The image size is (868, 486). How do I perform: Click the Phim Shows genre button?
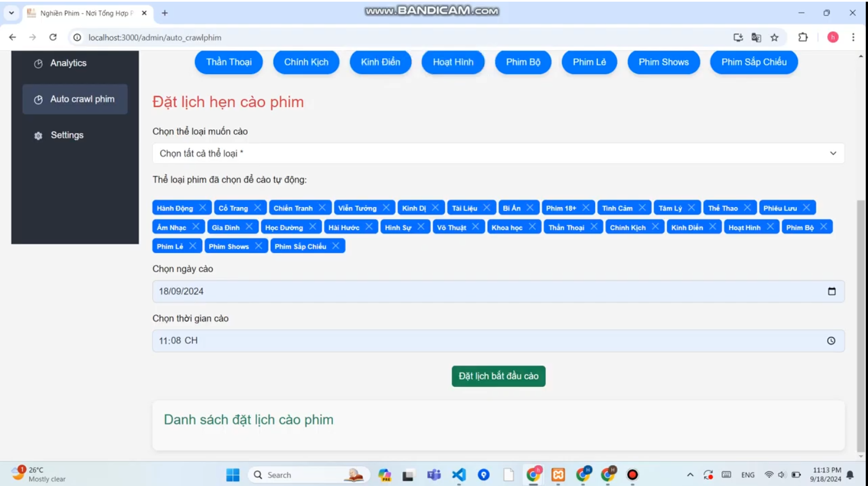(663, 62)
